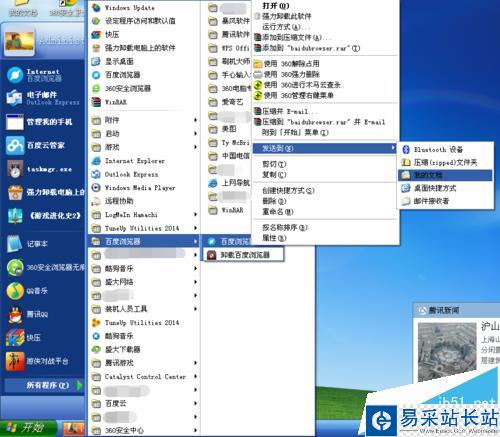The image size is (500, 437).
Task: Open 上网导航 shortcut entry
Action: 229,183
